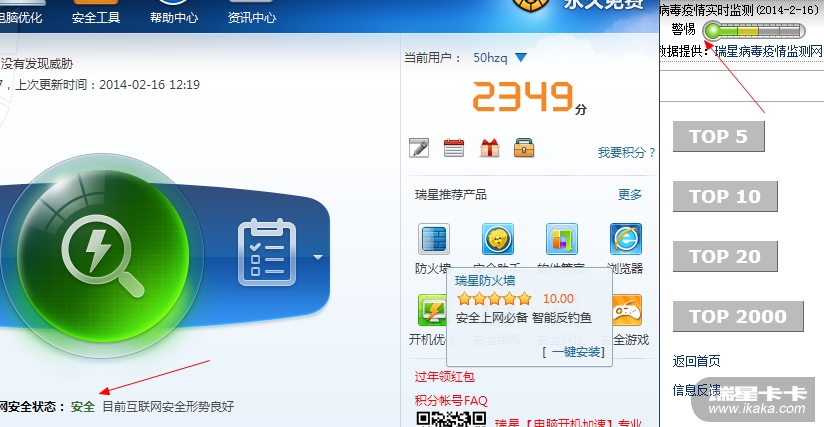Image resolution: width=824 pixels, height=427 pixels.
Task: Select the 防火墙 firewall product icon
Action: point(434,239)
